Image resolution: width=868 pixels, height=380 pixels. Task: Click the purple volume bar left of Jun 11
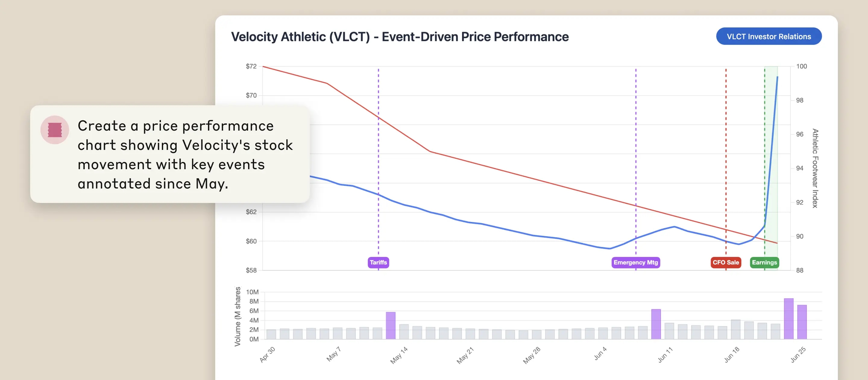click(x=656, y=324)
